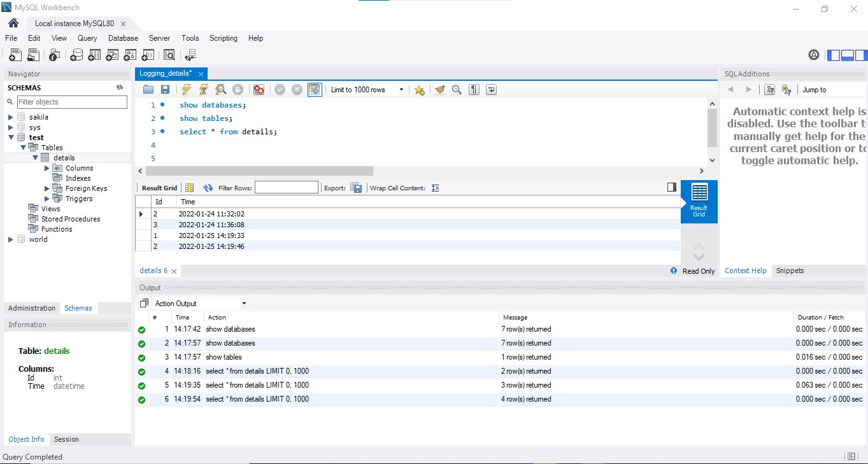Viewport: 868px width, 464px height.
Task: Toggle word wrapping in editor
Action: pos(491,90)
